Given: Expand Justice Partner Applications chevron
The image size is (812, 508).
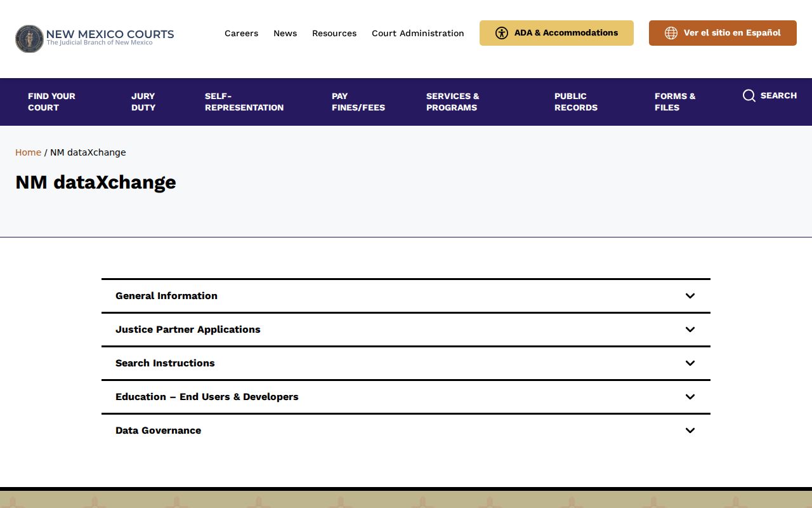Looking at the screenshot, I should (690, 330).
